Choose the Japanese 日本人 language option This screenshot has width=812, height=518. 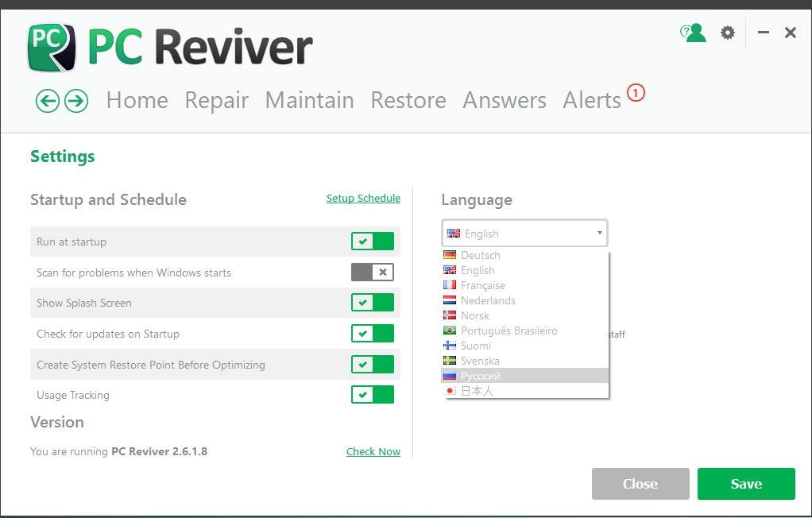pyautogui.click(x=524, y=391)
